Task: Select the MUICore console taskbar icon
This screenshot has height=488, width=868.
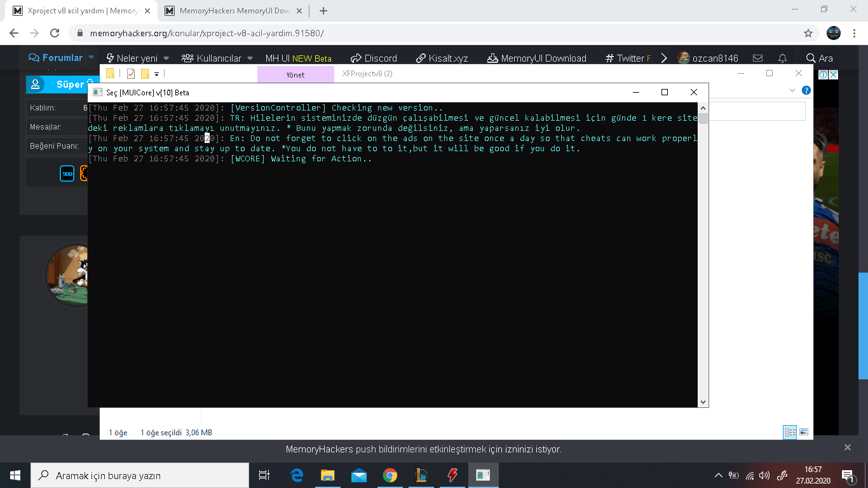Action: (x=484, y=475)
